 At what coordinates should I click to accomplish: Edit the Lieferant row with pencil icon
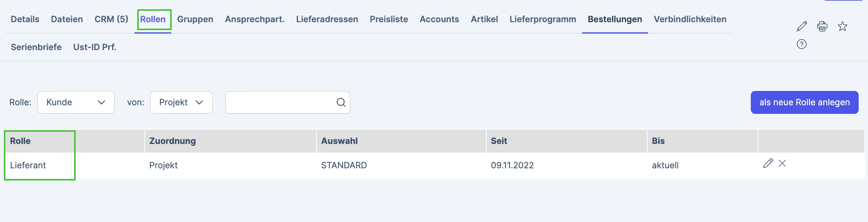(768, 163)
